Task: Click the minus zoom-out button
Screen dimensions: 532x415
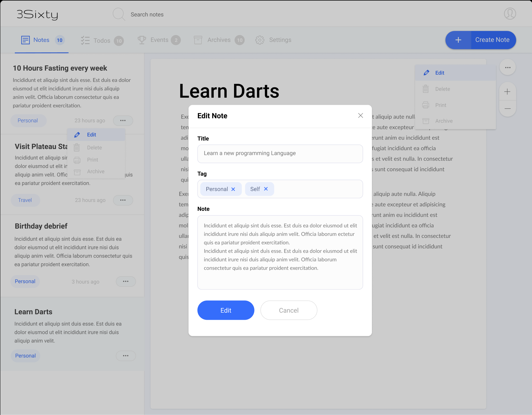Action: pos(507,109)
